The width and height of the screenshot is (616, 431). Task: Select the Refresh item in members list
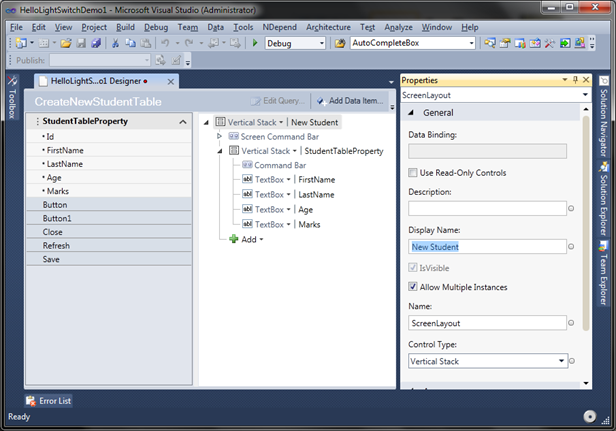tap(109, 246)
